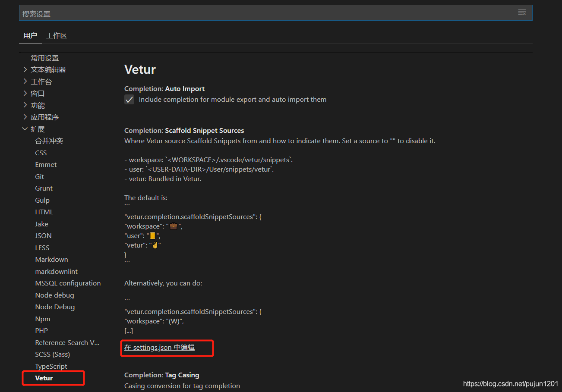
Task: Open MSSQL configuration settings
Action: tap(68, 283)
